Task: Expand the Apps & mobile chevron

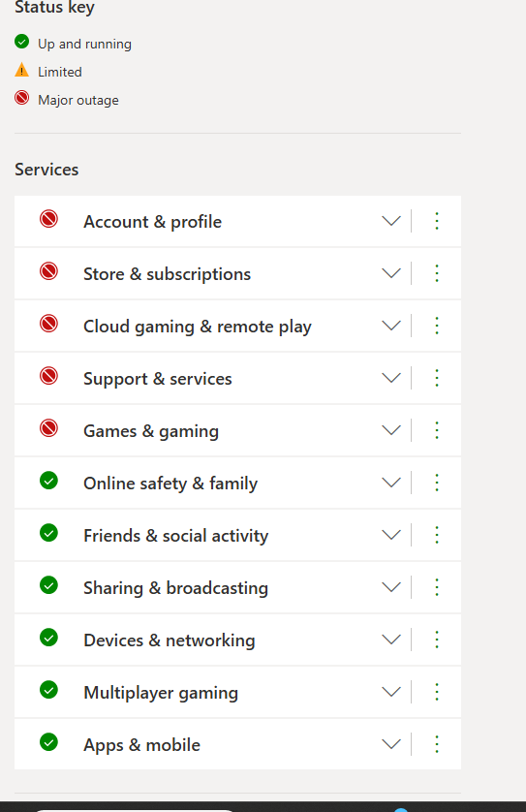Action: [391, 744]
